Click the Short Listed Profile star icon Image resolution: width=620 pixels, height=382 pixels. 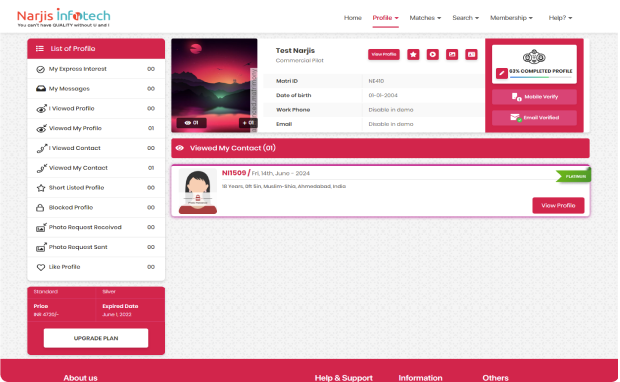(x=41, y=188)
